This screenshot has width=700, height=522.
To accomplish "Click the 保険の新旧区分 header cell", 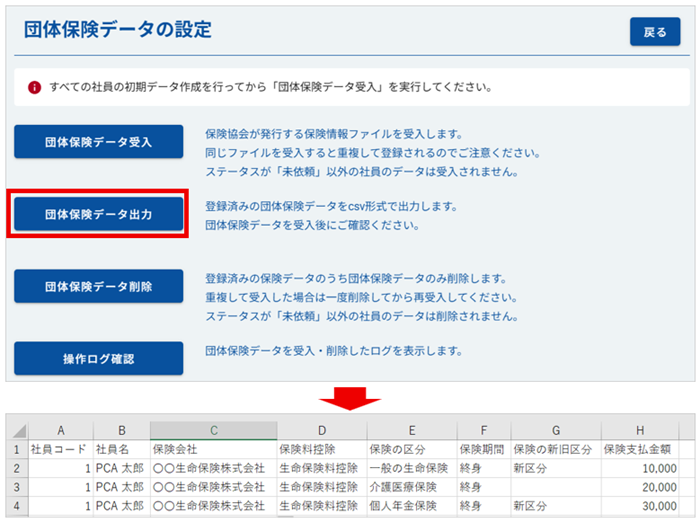I will (556, 449).
